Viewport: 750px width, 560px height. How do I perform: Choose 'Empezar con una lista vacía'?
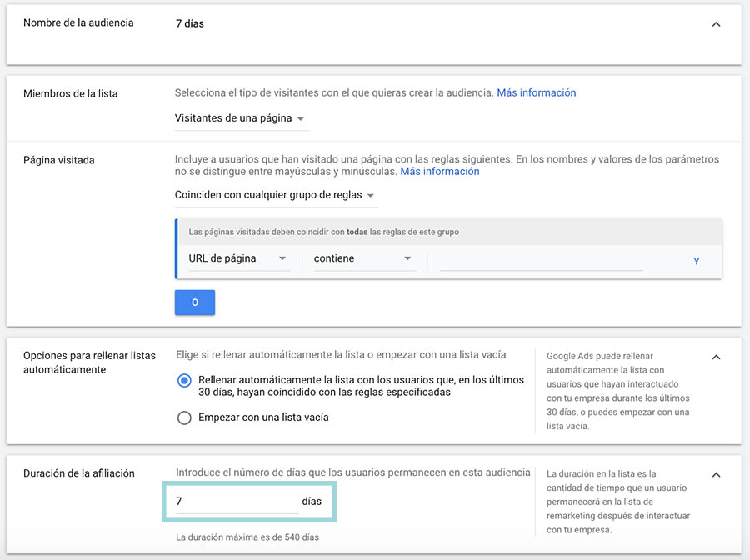[x=184, y=419]
